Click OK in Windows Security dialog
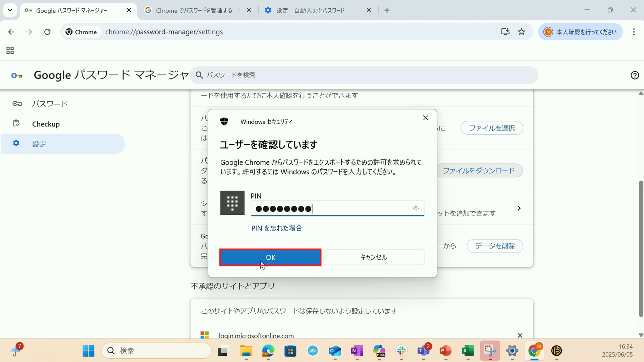Screen dimensions: 644x362 (x=270, y=257)
